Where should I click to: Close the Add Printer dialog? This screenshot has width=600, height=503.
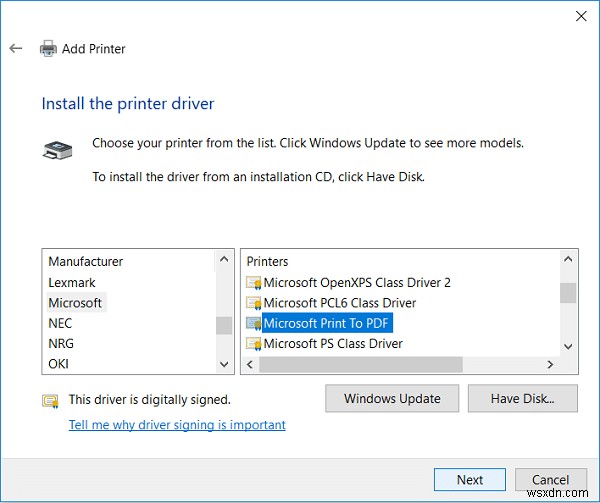(581, 16)
